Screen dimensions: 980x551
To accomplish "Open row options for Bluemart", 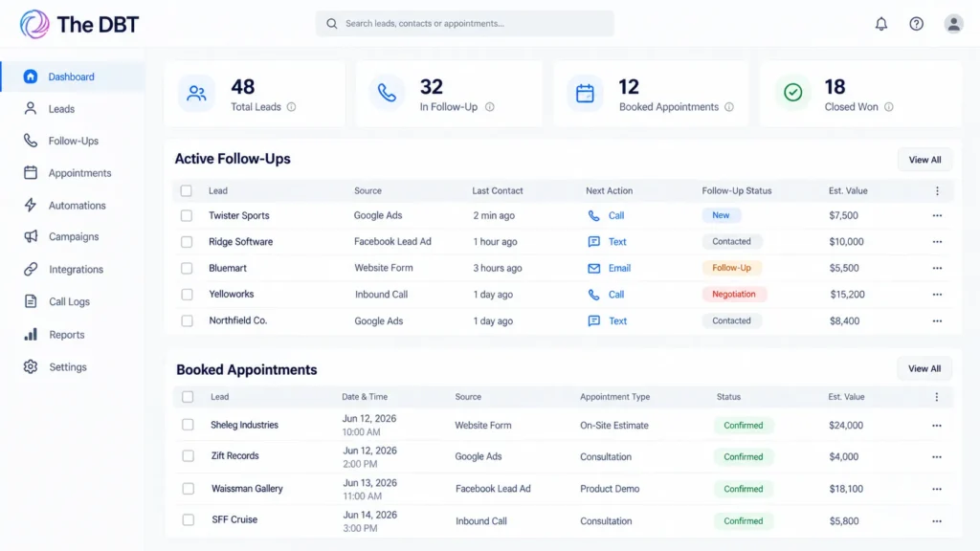I will (x=937, y=268).
